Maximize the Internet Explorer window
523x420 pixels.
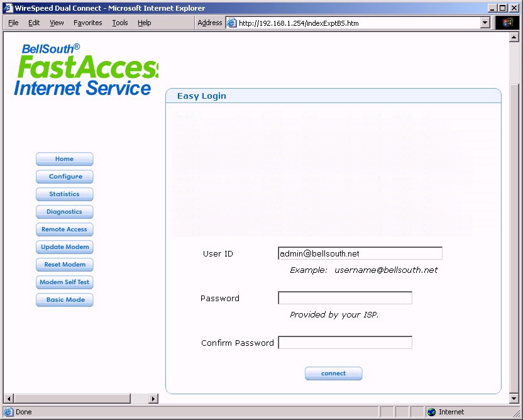(x=503, y=8)
